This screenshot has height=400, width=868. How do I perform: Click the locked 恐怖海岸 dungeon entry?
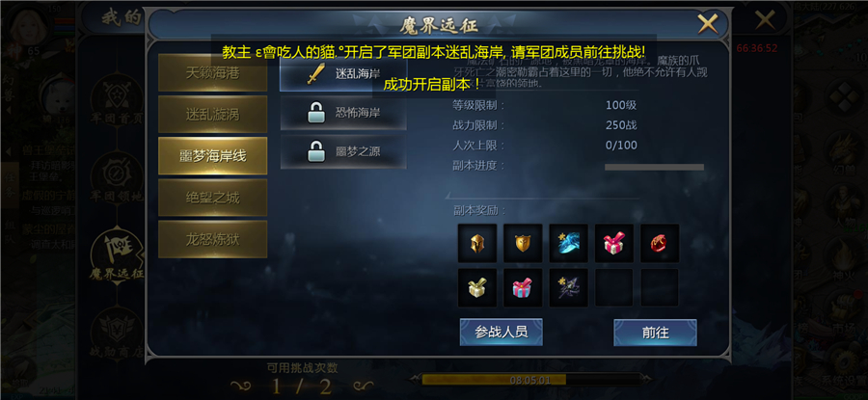pos(343,113)
